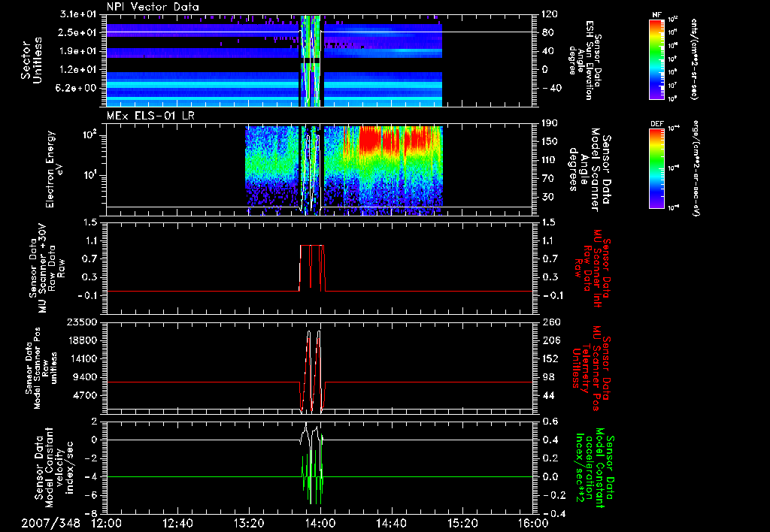Screen dimensions: 770x532
Task: Click the 12:00 time axis label
Action: 107,523
